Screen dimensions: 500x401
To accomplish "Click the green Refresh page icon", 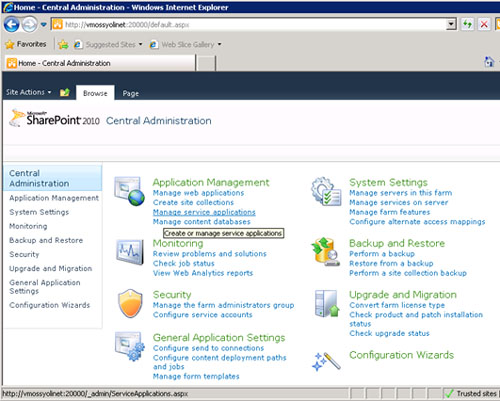I will tap(467, 24).
